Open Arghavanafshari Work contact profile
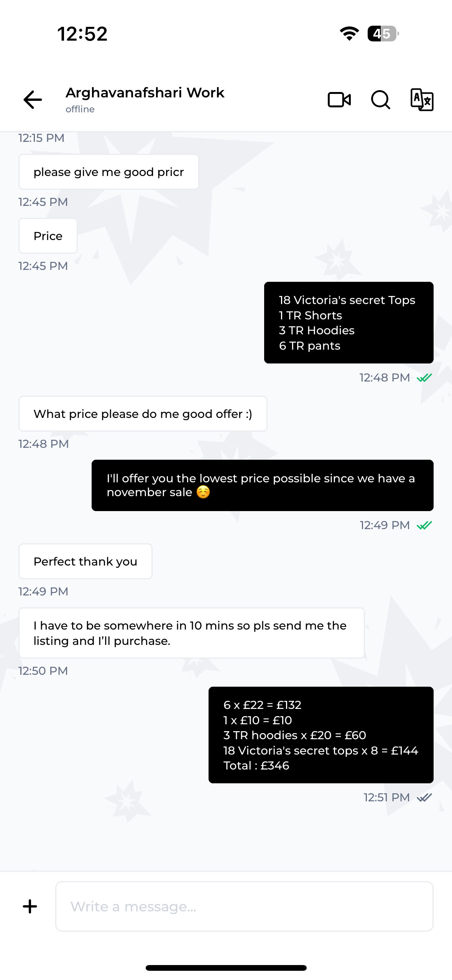Screen dimensions: 452x980 point(145,99)
